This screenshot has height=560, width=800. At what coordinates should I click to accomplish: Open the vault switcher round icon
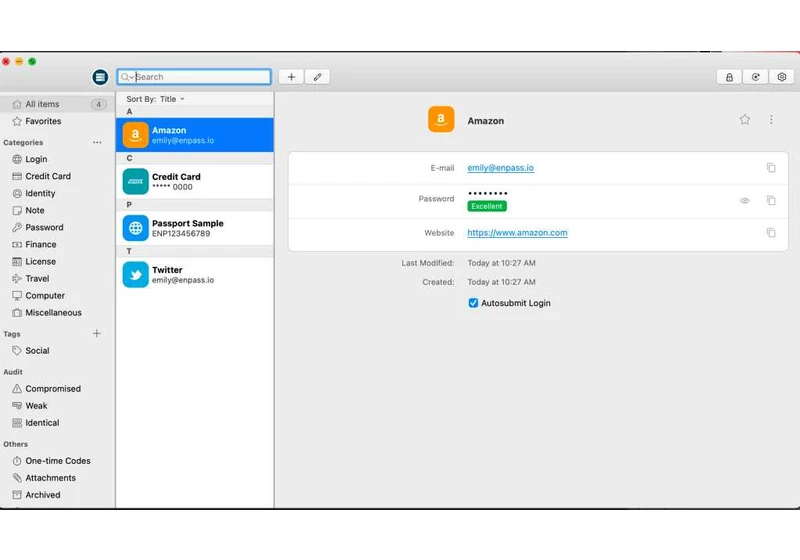click(100, 77)
